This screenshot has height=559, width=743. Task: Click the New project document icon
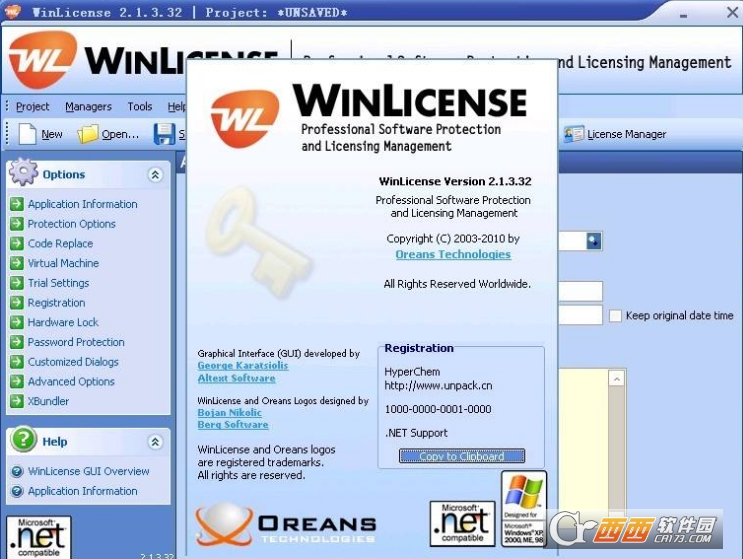[27, 134]
